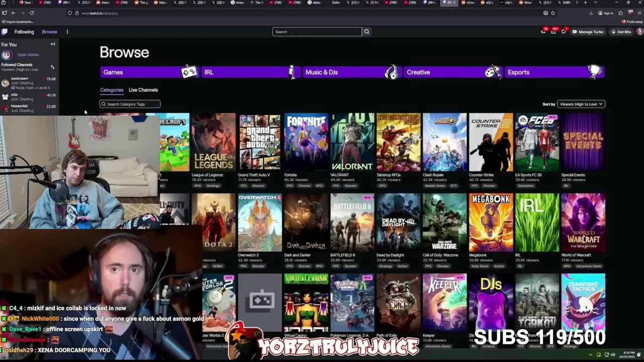Click the Finish setup bookmark link
Image resolution: width=644 pixels, height=362 pixels.
tap(632, 22)
